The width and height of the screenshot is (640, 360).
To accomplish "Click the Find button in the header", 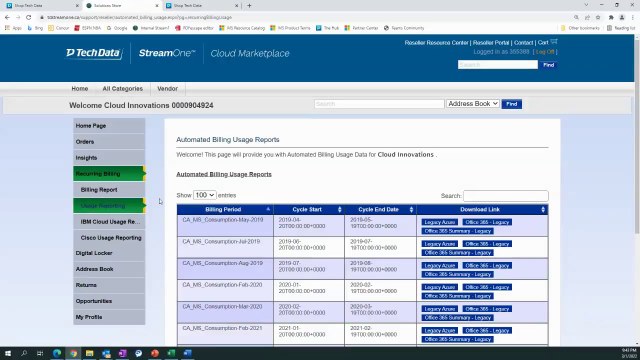I will [549, 65].
